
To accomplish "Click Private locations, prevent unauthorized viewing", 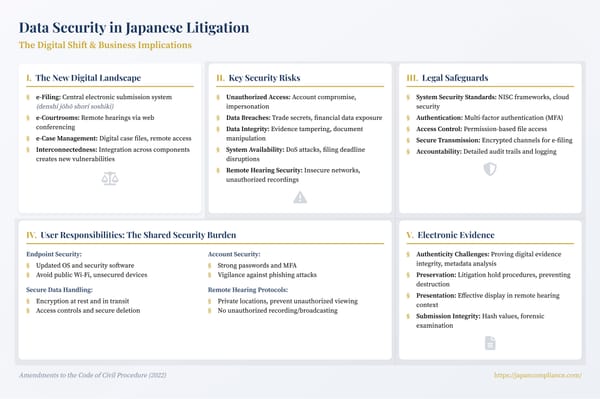I will pyautogui.click(x=287, y=301).
